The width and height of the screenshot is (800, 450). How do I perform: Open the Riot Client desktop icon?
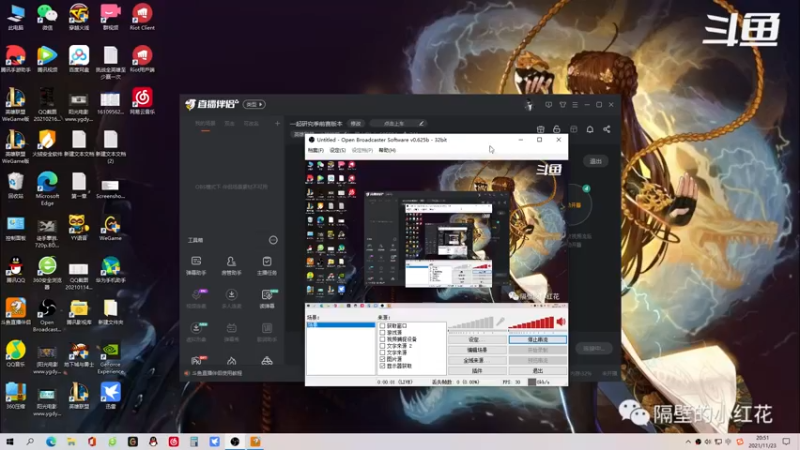(142, 16)
